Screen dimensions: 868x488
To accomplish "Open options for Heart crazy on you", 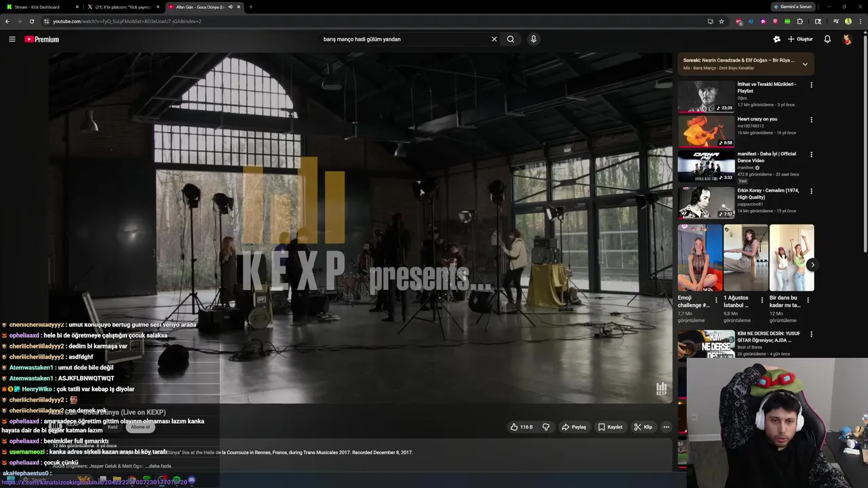I will tap(811, 120).
